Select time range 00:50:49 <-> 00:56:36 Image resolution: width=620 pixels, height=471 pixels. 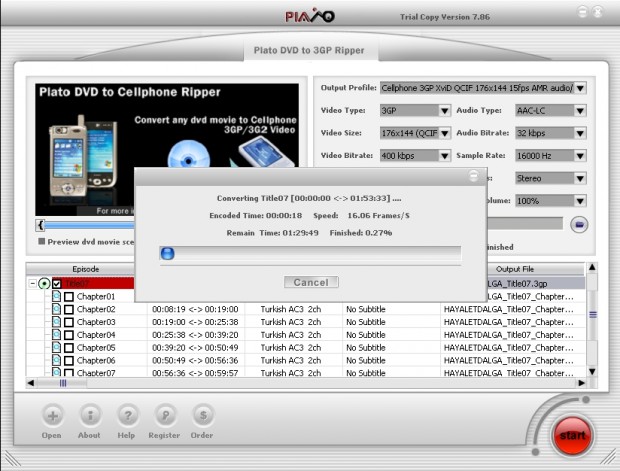[x=195, y=360]
